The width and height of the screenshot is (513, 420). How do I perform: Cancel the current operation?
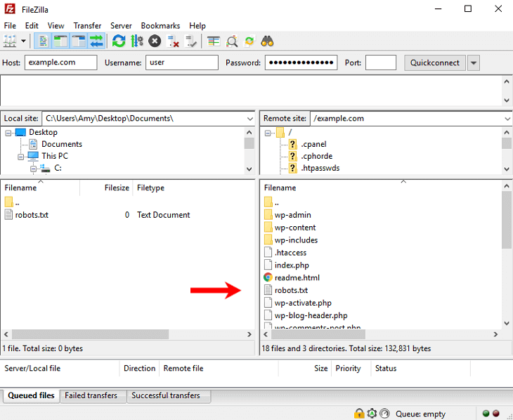[x=155, y=41]
